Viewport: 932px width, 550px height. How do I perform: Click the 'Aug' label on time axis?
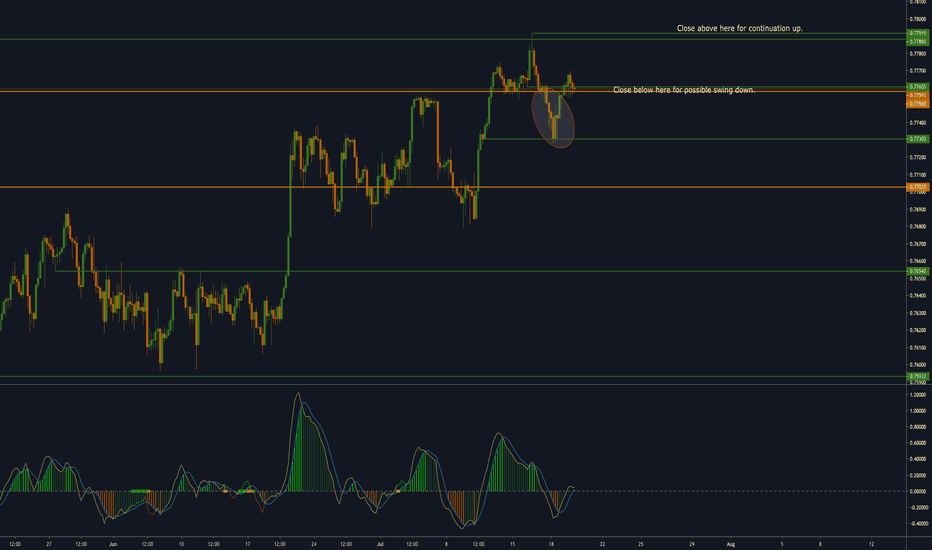[x=731, y=543]
